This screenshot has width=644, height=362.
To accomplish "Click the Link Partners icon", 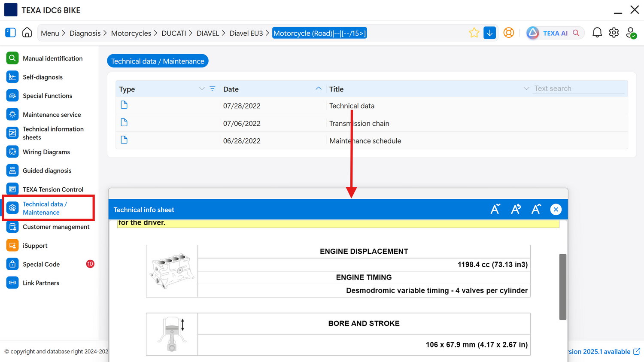I will click(x=12, y=283).
